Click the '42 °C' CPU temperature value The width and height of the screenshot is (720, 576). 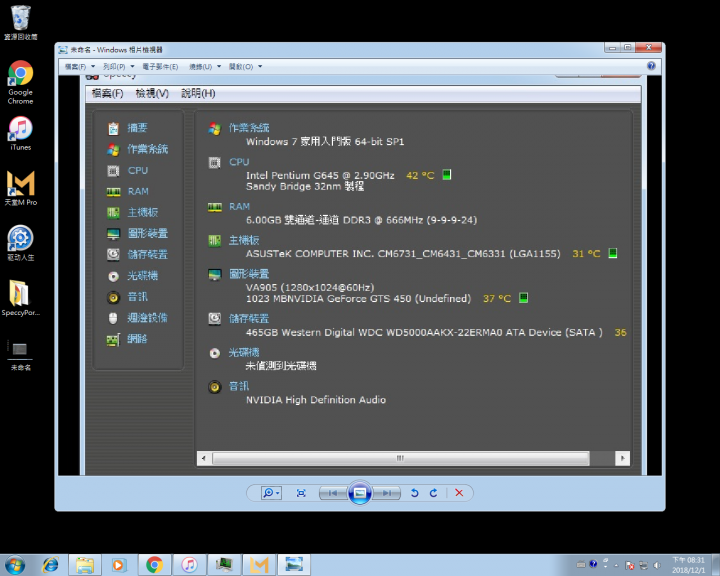tap(420, 175)
